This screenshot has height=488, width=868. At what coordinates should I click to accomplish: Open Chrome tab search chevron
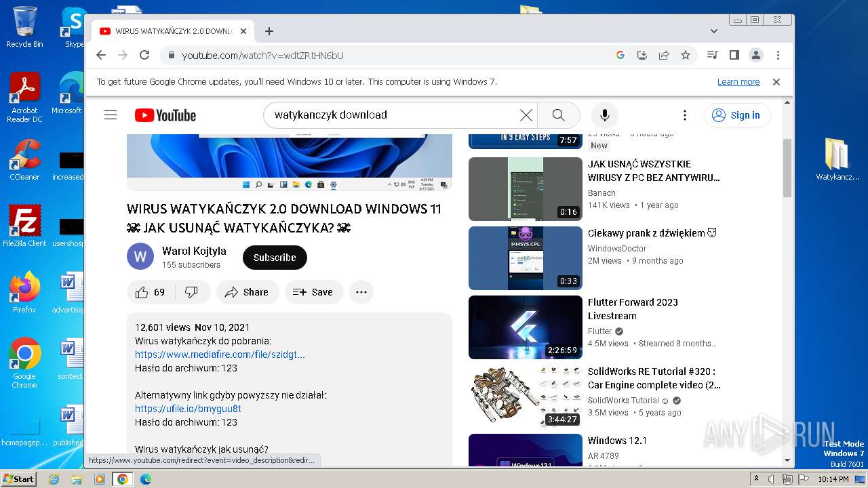714,31
